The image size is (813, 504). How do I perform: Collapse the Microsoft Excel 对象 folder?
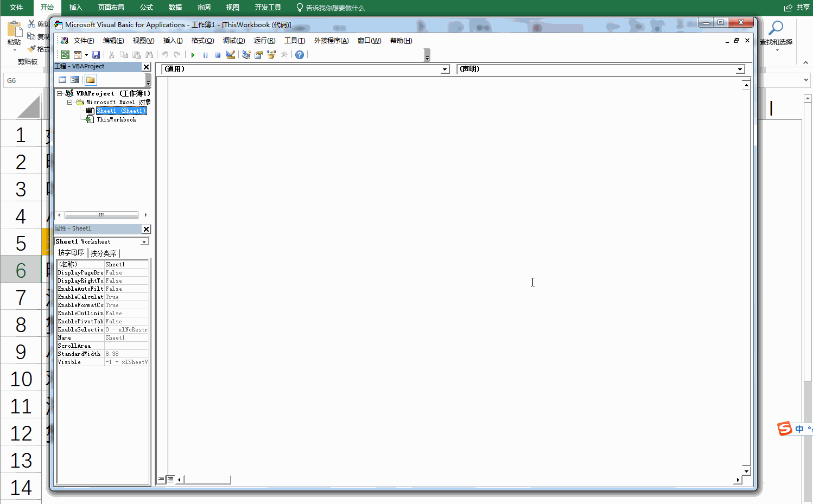coord(69,103)
